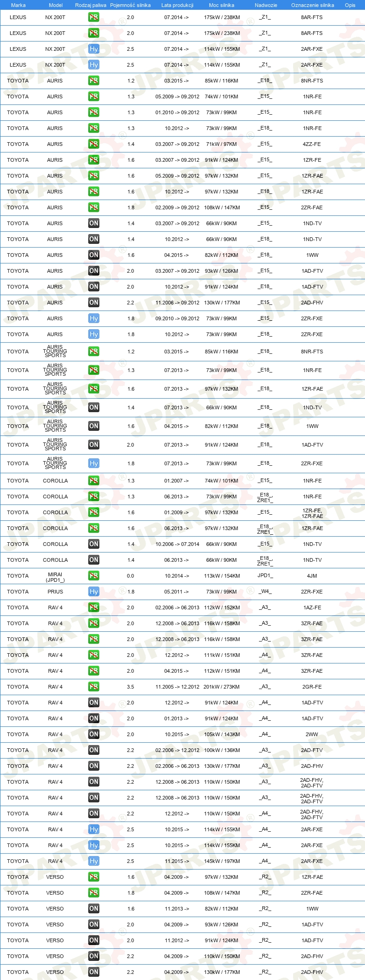Image resolution: width=365 pixels, height=980 pixels.
Task: Click diesel ON icon for Auris 2.2 2AD-FHV
Action: point(94,303)
